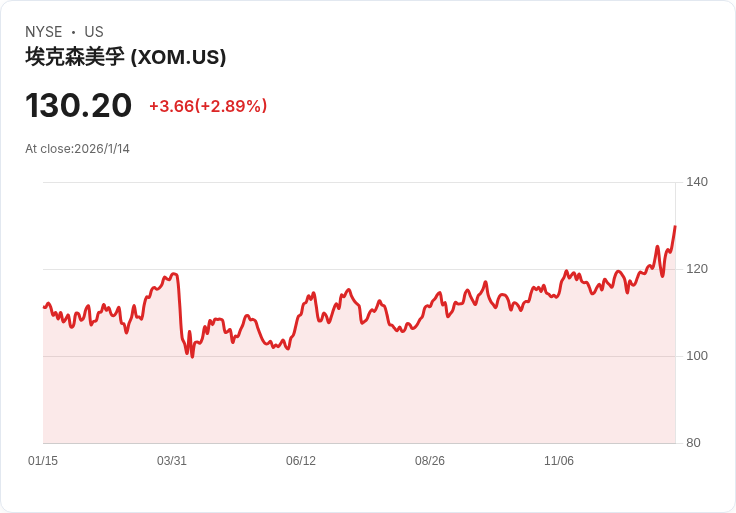The image size is (736, 513).
Task: Click the US market label
Action: 94,32
